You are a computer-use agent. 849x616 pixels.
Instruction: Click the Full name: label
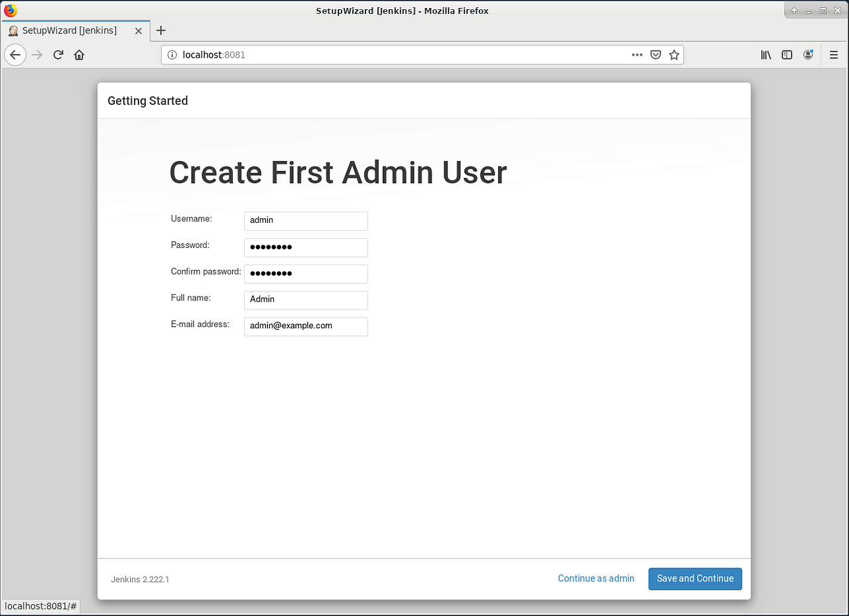(x=191, y=298)
